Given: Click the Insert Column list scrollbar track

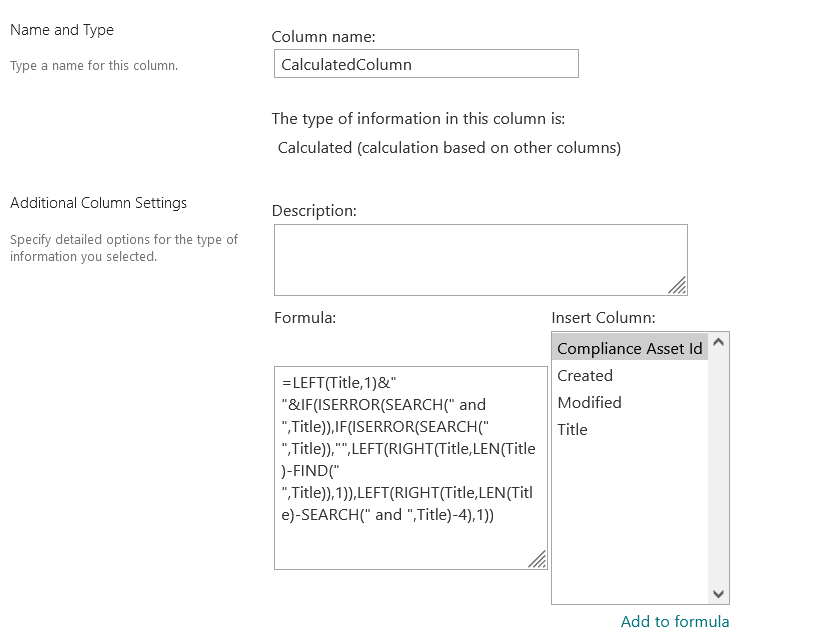Looking at the screenshot, I should pyautogui.click(x=718, y=470).
